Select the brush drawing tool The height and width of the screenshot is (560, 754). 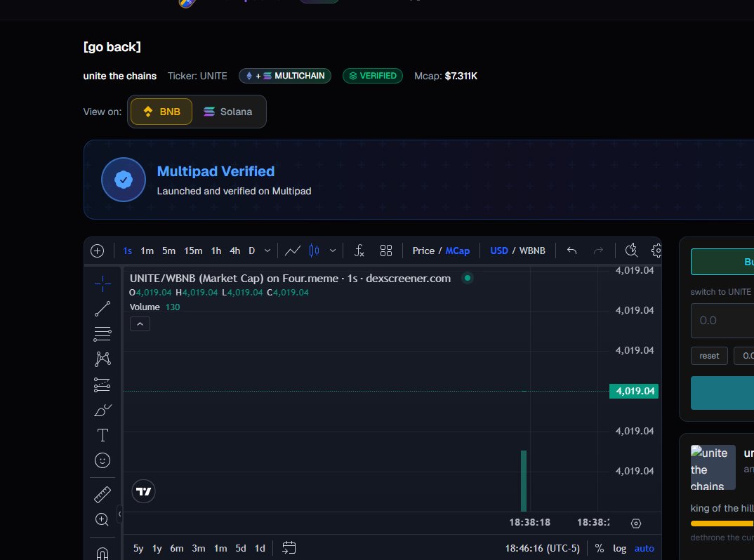102,410
